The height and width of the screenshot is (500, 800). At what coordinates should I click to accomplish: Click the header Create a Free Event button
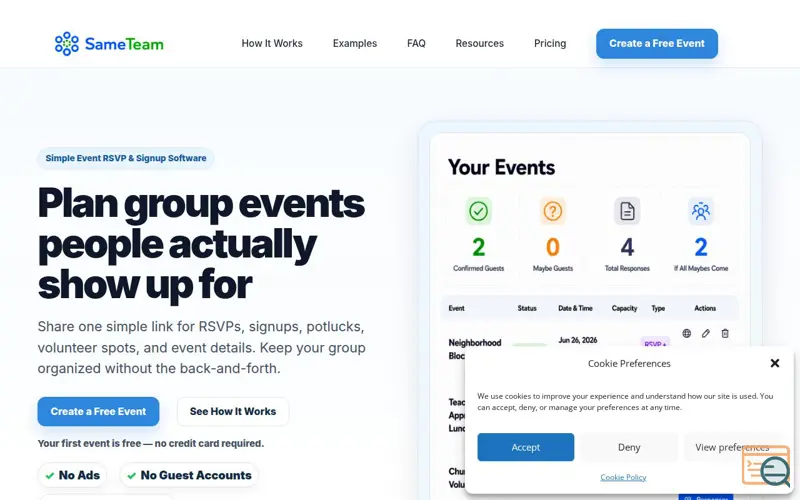point(657,43)
